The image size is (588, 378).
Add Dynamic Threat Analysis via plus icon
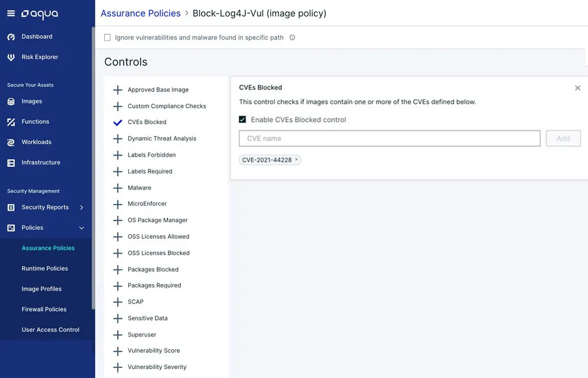point(118,138)
